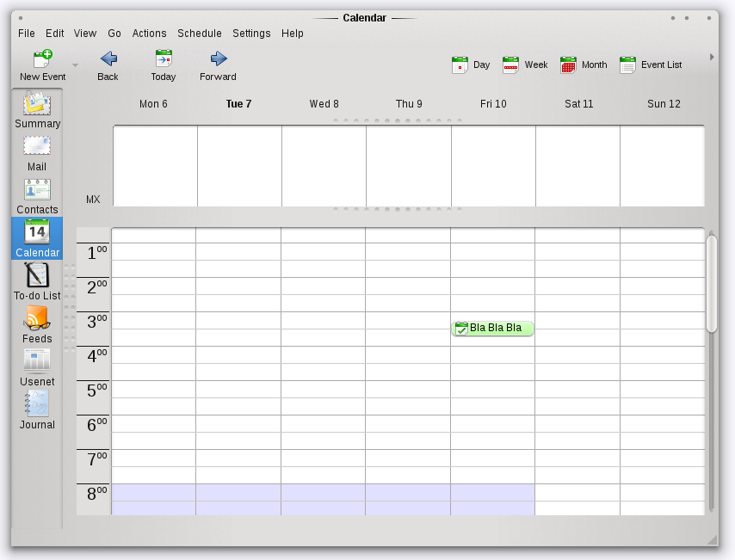Click the Wed 8 day header
Image resolution: width=735 pixels, height=560 pixels.
click(324, 104)
